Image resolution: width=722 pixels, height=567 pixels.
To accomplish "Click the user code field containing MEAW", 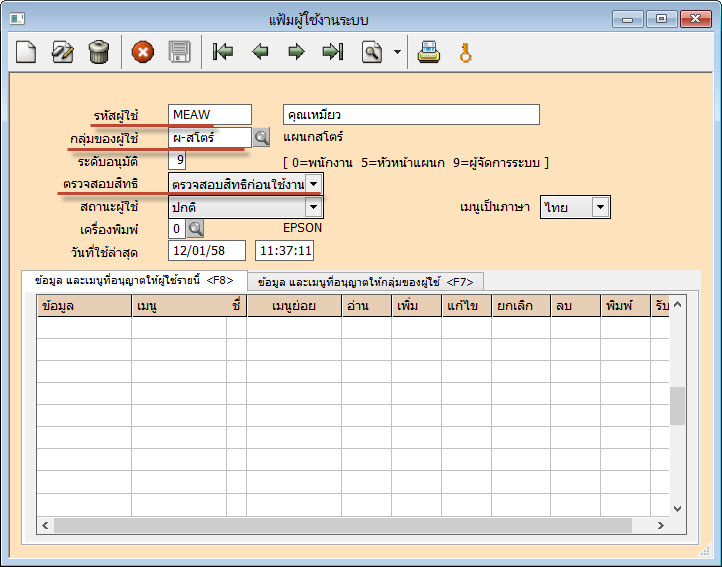I will (209, 114).
